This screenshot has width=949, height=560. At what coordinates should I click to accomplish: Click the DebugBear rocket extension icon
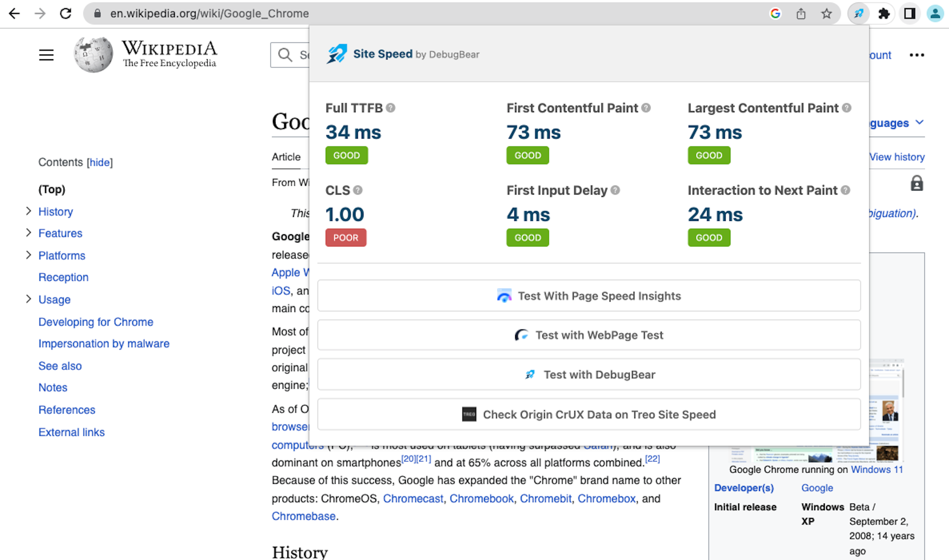[858, 13]
